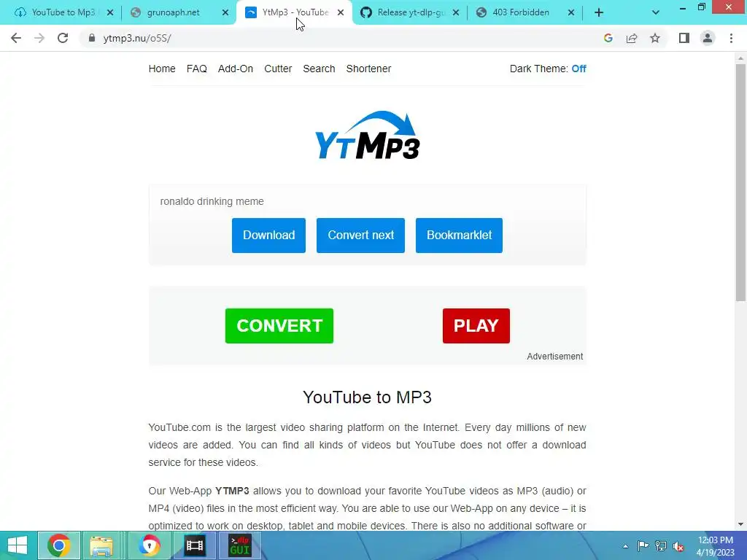Open the Windows Start button
Screen dimensions: 747x560
click(18, 545)
